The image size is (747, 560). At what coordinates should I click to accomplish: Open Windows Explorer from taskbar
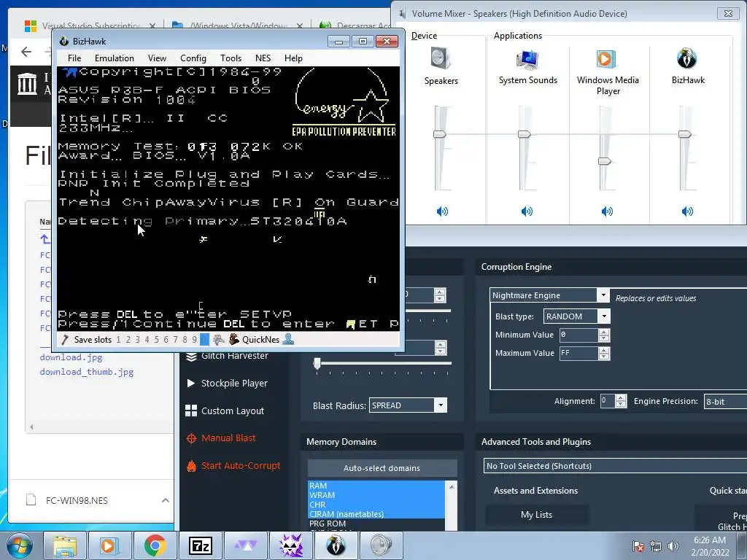click(x=64, y=545)
